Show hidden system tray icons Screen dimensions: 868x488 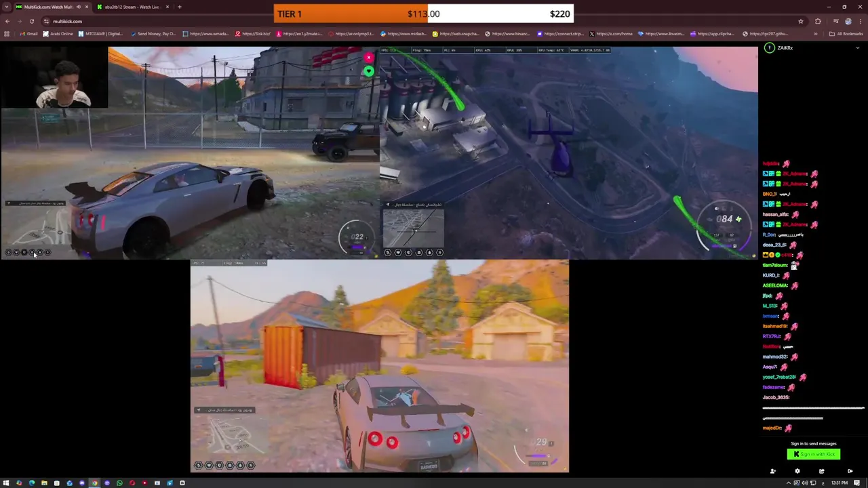click(789, 483)
